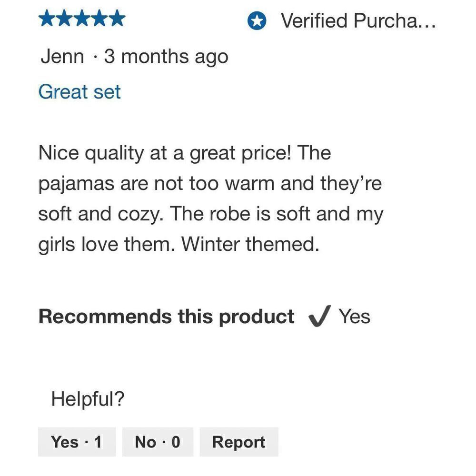Screen dimensions: 476x476
Task: Click the Helpful? prompt label
Action: pos(88,398)
